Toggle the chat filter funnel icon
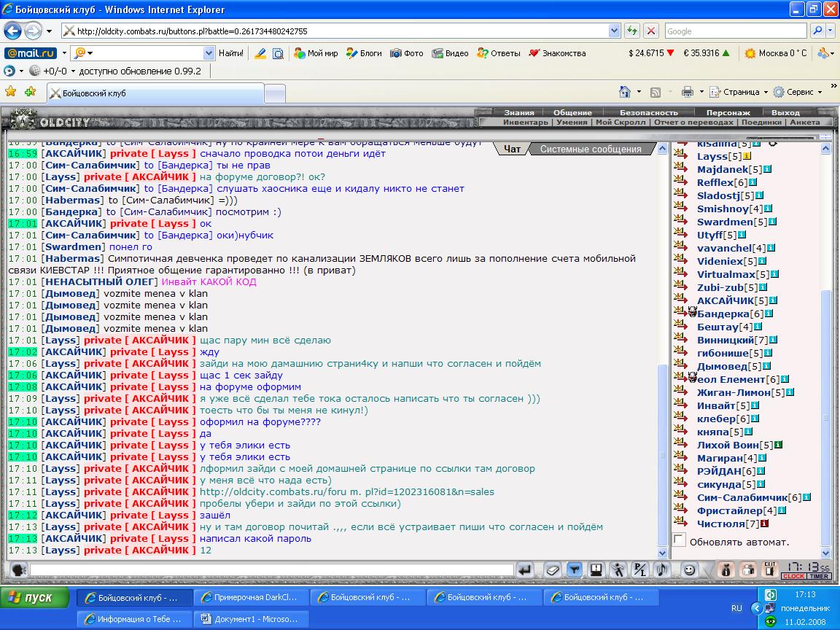Screen dimensions: 840x630 pyautogui.click(x=574, y=570)
